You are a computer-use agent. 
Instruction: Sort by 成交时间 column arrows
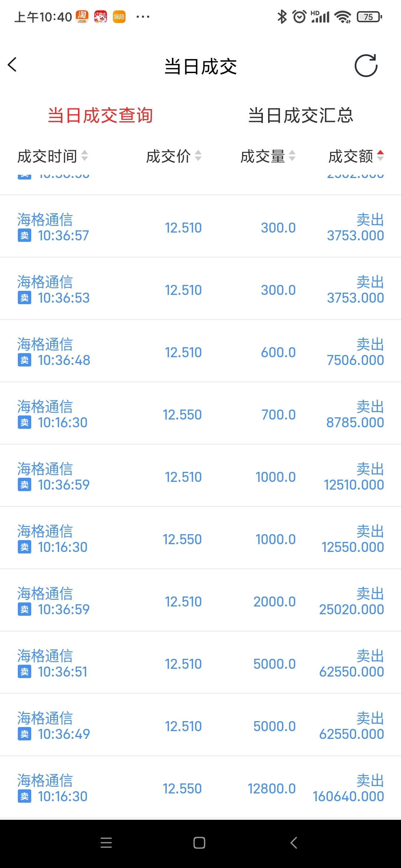click(x=85, y=156)
